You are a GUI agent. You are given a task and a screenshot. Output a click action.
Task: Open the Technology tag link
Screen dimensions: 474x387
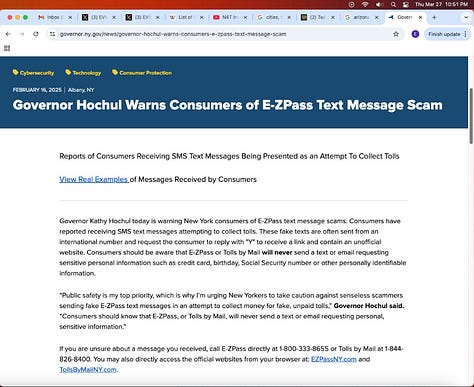tap(87, 73)
